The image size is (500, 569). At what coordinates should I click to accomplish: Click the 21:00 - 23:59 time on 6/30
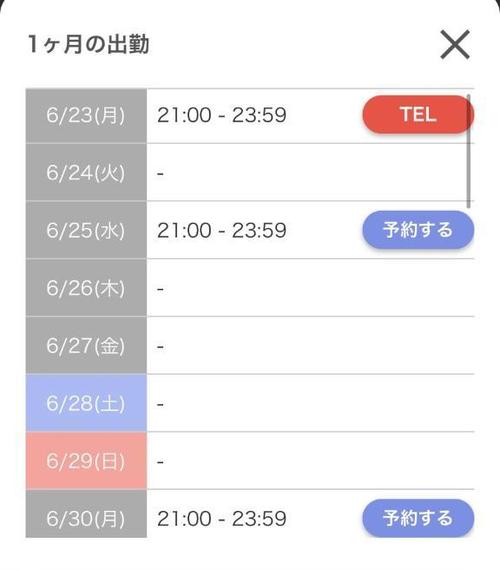[222, 519]
